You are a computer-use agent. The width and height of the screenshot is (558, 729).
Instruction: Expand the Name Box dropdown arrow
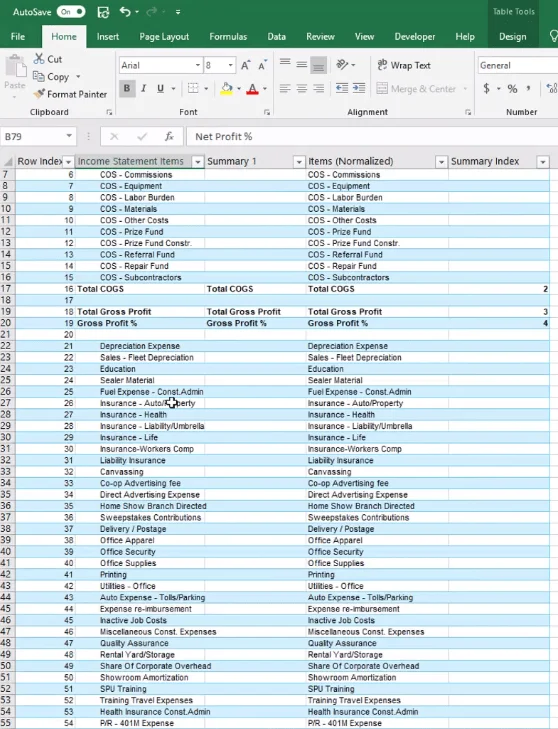69,136
